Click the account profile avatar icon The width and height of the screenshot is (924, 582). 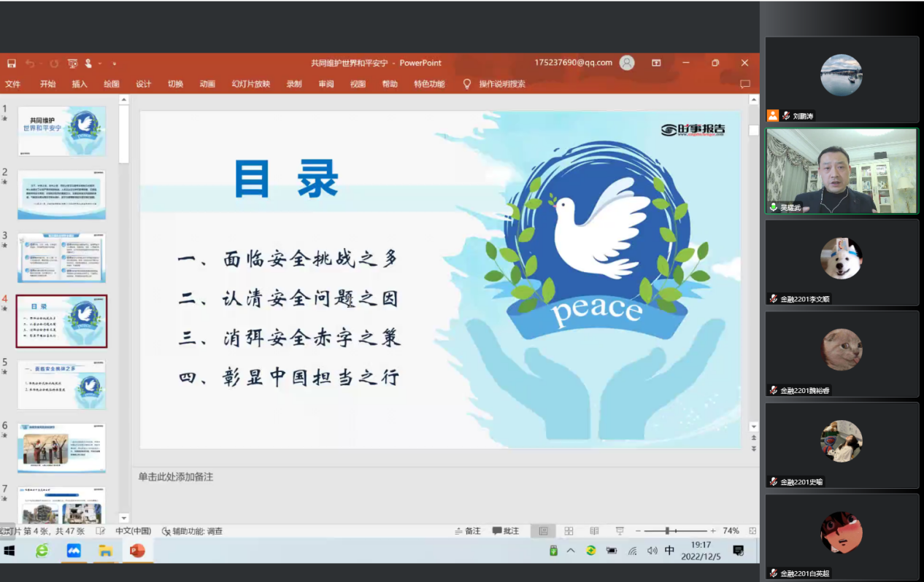point(627,63)
